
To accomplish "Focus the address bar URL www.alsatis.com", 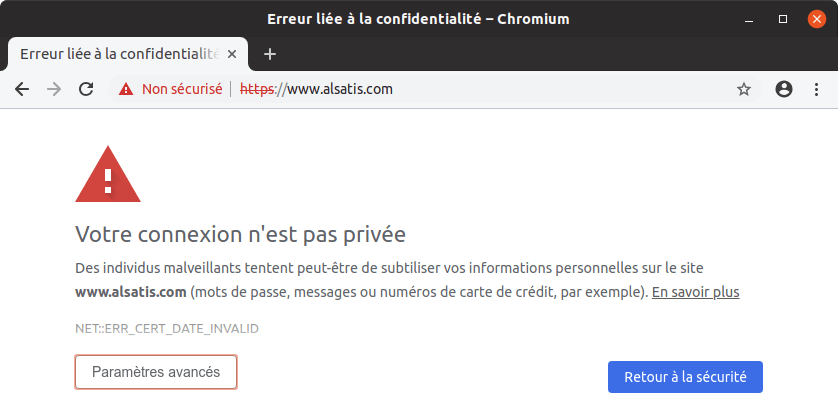I will point(316,89).
